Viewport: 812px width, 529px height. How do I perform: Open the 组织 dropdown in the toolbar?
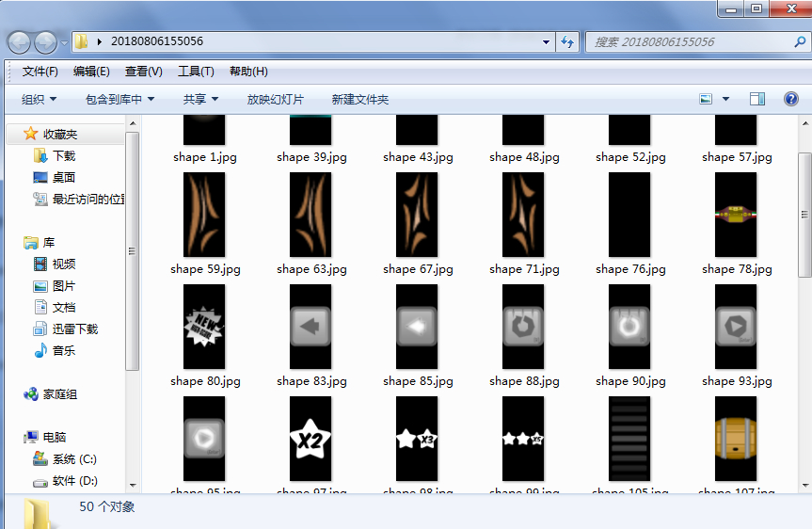39,100
